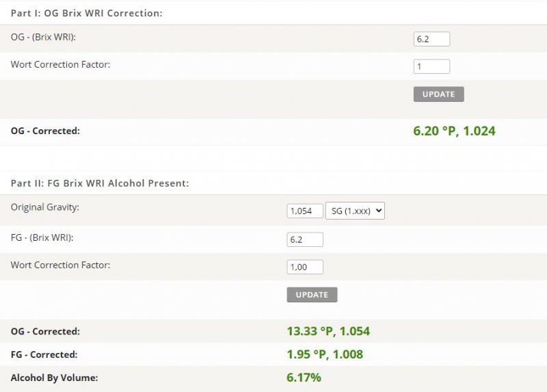Click the Part I OG Brix WRI input field
This screenshot has width=547, height=392.
pyautogui.click(x=431, y=39)
